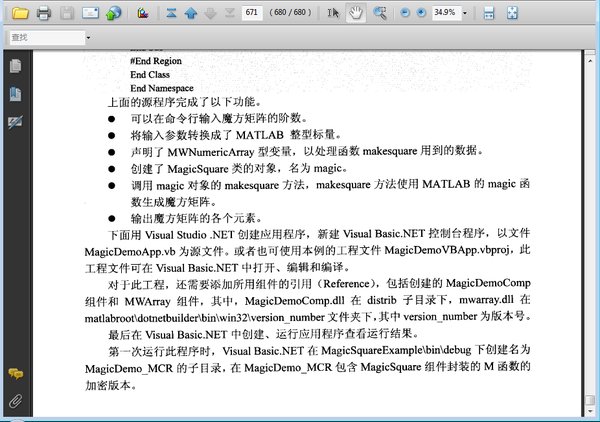Click the page count text (680 / 680)
The width and height of the screenshot is (600, 422).
click(290, 13)
